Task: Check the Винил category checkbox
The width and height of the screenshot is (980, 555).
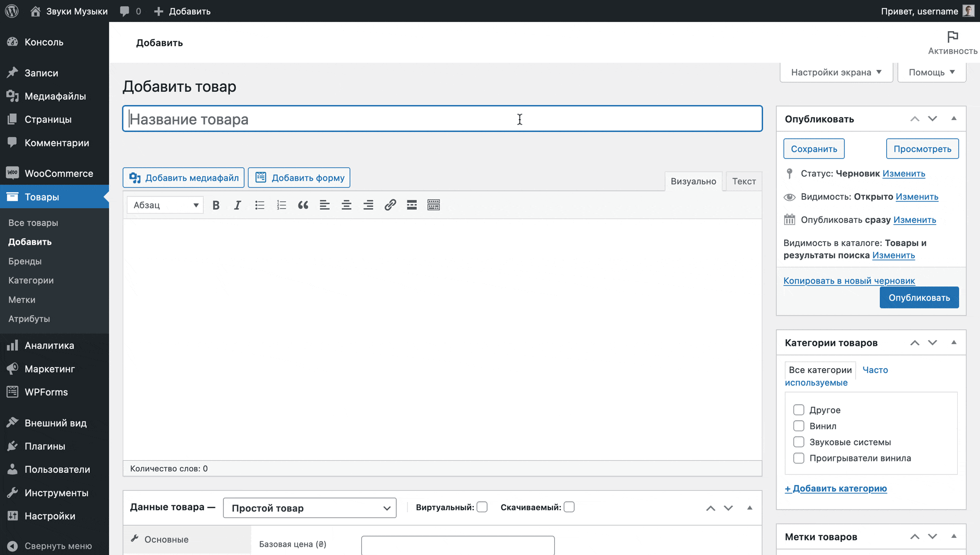Action: tap(799, 426)
